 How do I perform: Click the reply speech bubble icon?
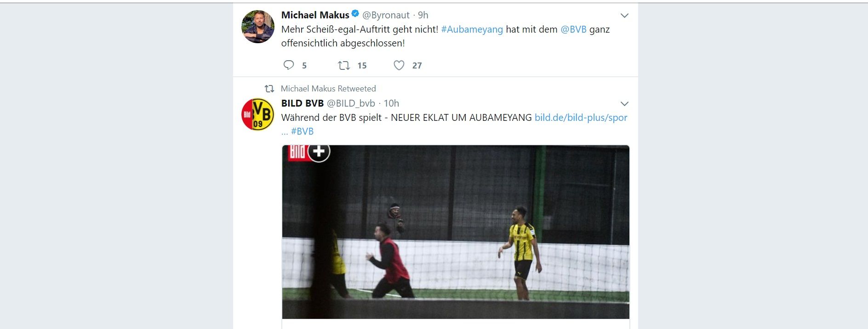point(289,65)
